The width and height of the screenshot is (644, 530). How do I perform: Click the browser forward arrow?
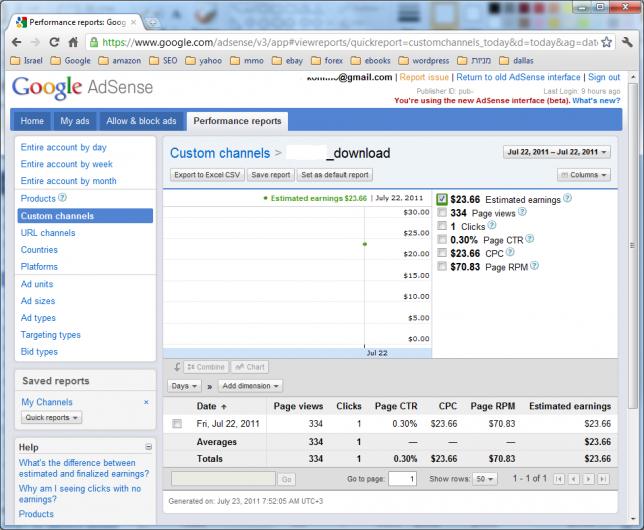pyautogui.click(x=36, y=42)
